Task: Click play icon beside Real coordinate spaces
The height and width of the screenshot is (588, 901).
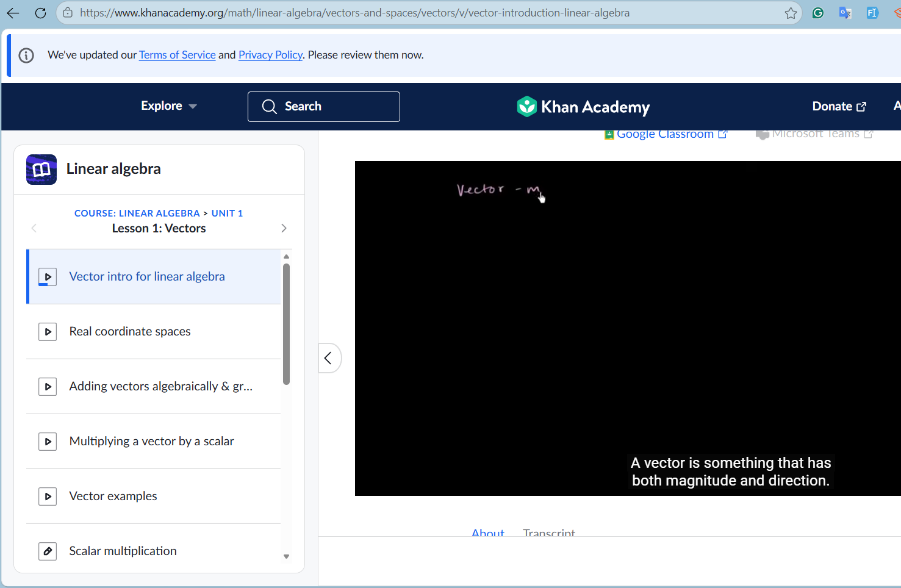Action: click(48, 332)
